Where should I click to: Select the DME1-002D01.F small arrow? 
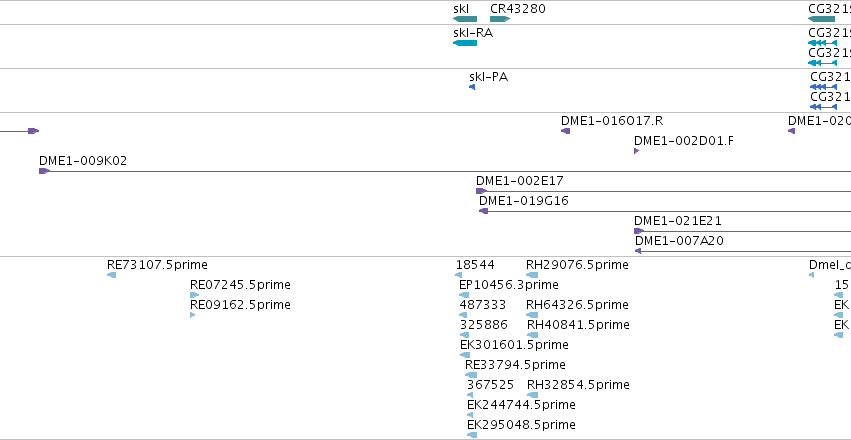point(637,151)
